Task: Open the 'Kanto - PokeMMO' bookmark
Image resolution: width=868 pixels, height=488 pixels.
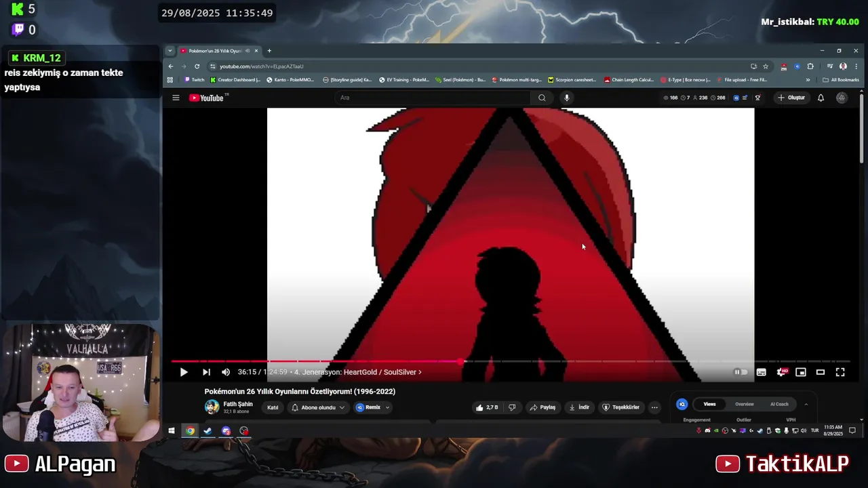Action: tap(291, 80)
